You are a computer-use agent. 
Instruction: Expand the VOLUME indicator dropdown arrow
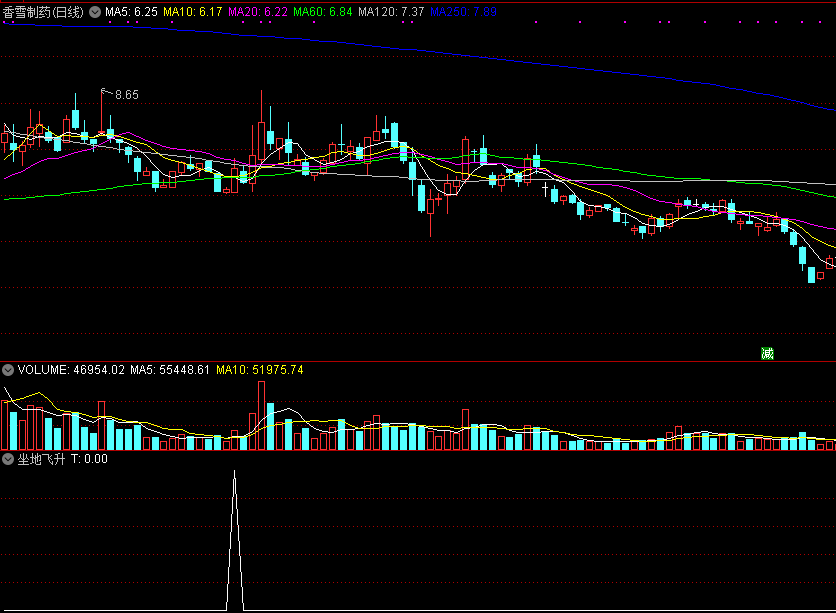coord(8,369)
